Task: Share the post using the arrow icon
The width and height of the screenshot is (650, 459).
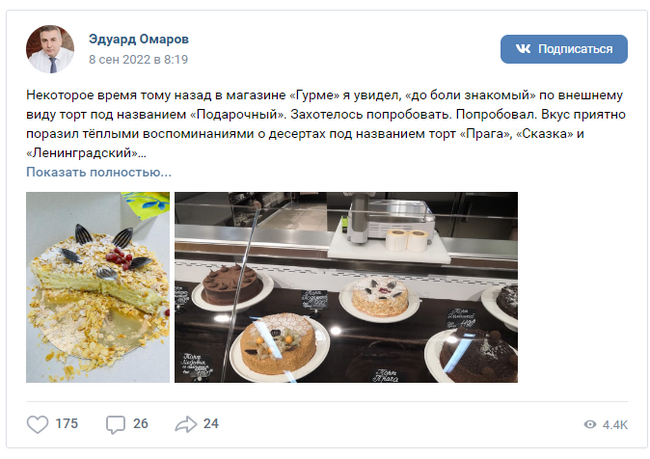Action: coord(185,424)
